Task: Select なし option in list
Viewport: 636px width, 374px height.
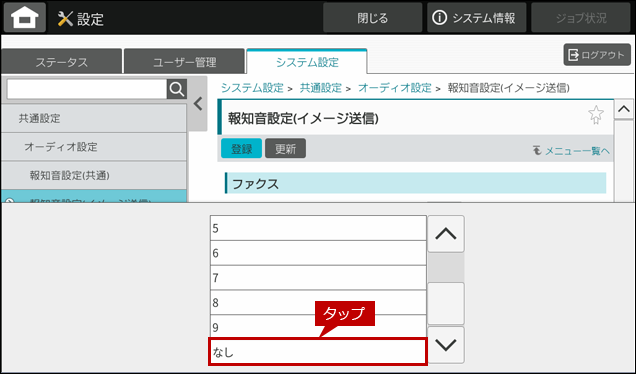Action: click(318, 351)
